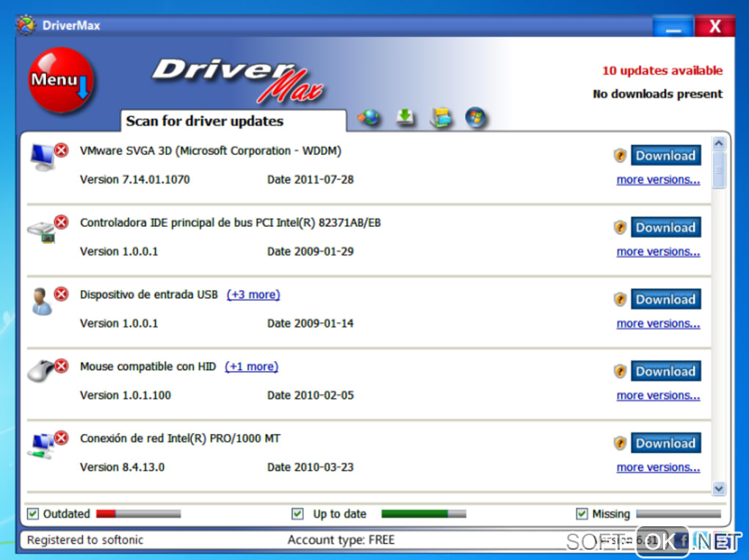Click Date 2010-02-05 text
The width and height of the screenshot is (749, 560).
(311, 396)
